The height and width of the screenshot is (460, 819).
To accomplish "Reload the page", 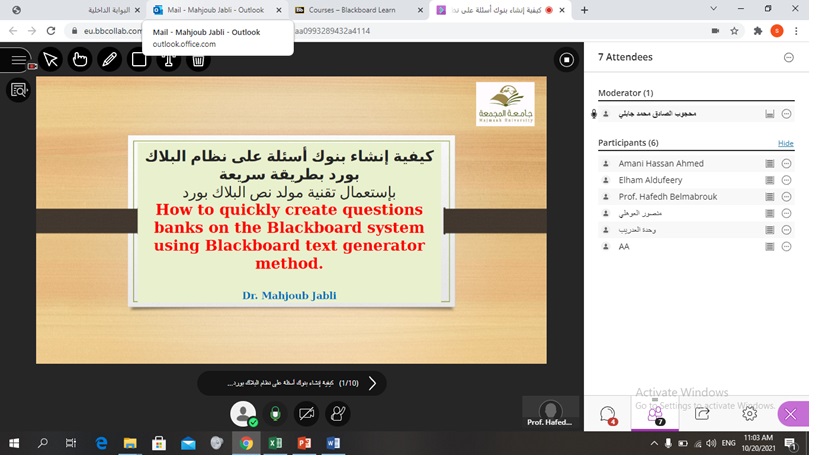I will (51, 31).
